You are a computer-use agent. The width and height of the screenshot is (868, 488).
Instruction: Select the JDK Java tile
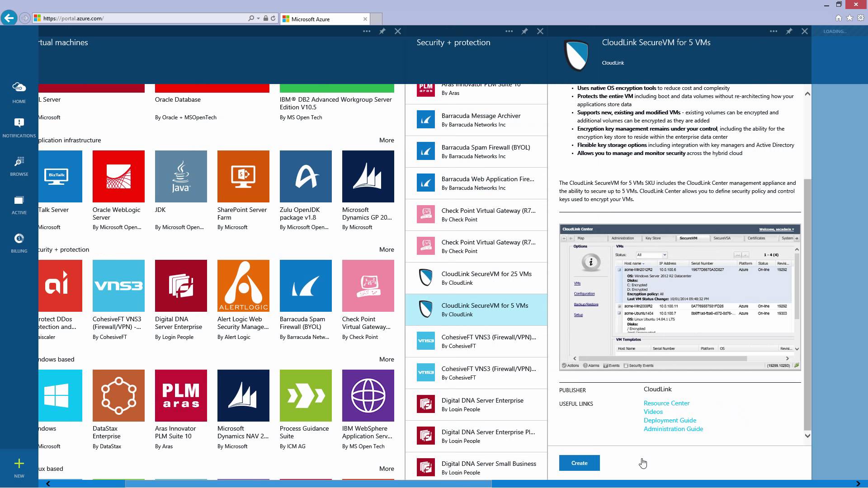(x=181, y=177)
